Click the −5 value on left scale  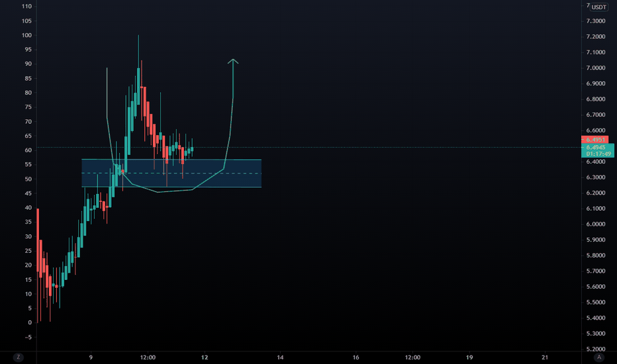tap(28, 338)
